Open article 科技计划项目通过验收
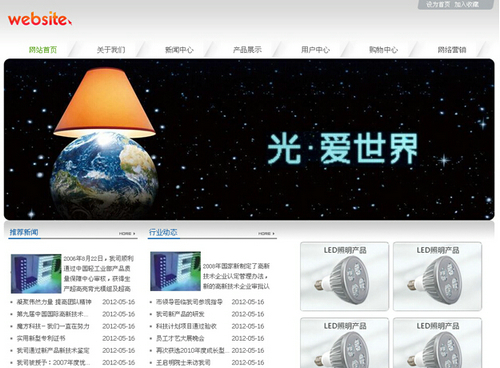 tap(186, 326)
